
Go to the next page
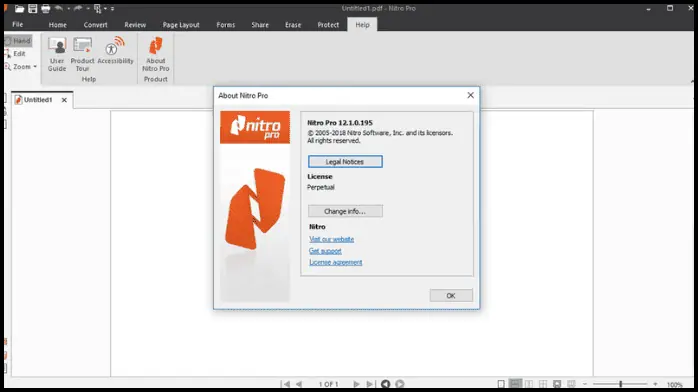click(356, 384)
